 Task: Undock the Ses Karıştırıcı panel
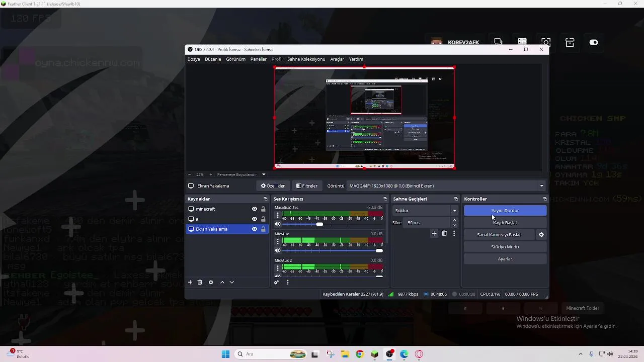[x=385, y=199]
